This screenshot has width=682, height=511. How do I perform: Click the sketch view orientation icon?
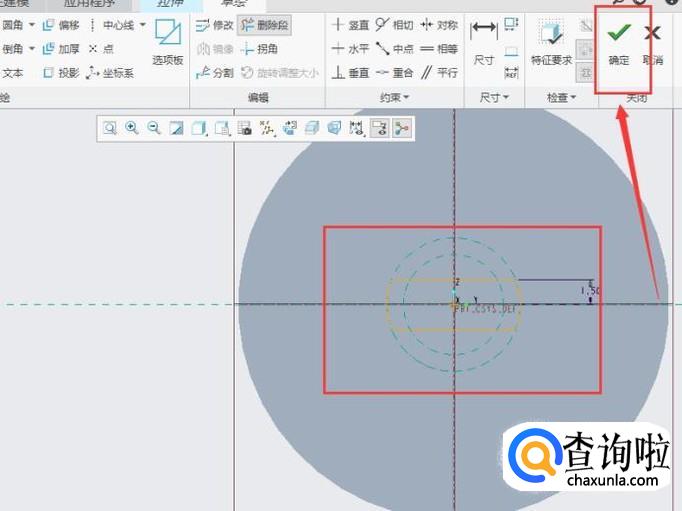click(289, 128)
